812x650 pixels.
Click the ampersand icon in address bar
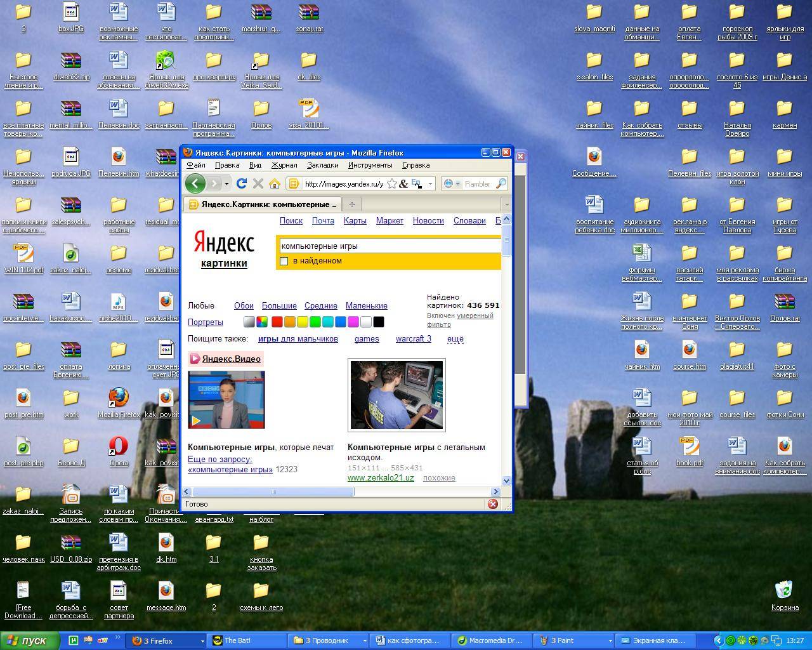[x=403, y=183]
